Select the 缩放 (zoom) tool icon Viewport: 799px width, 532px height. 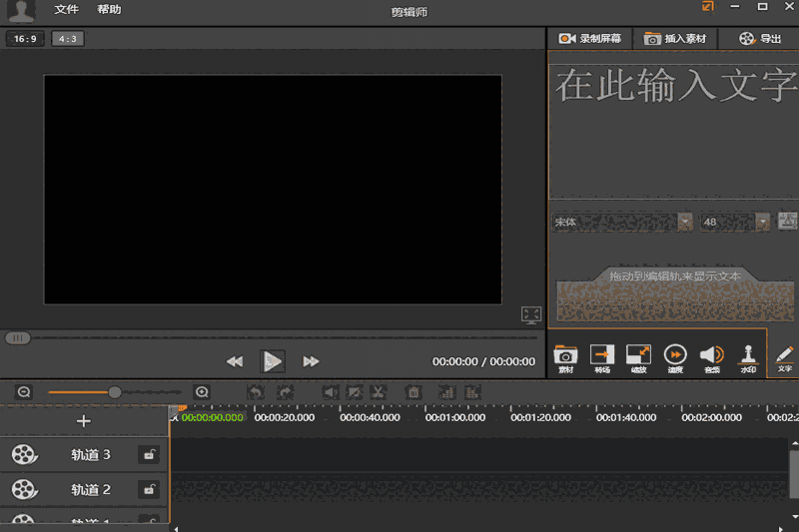coord(638,356)
